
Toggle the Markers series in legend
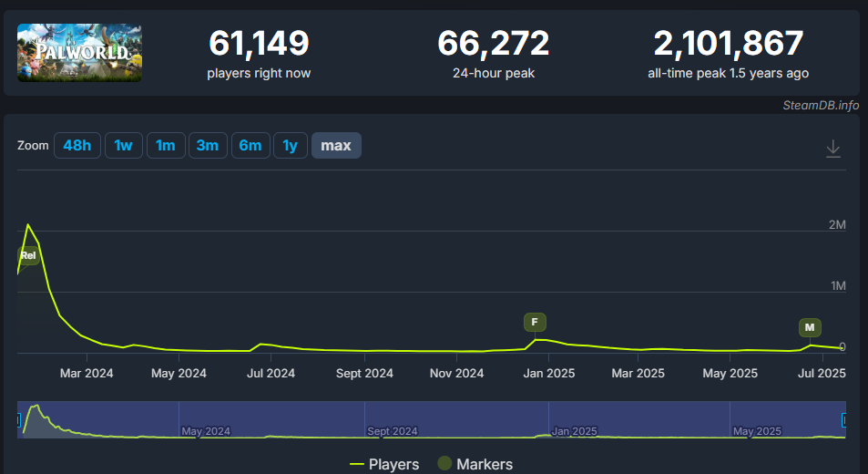[x=475, y=464]
